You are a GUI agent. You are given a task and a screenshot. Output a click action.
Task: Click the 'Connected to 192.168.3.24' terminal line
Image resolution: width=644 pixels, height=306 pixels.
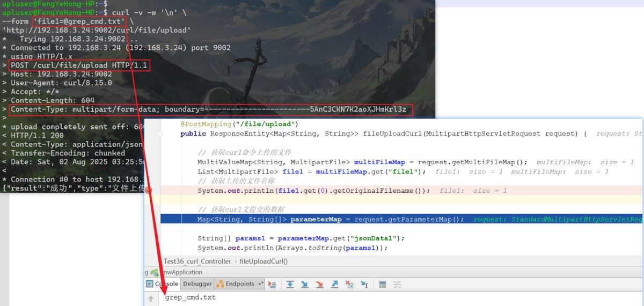pos(116,48)
